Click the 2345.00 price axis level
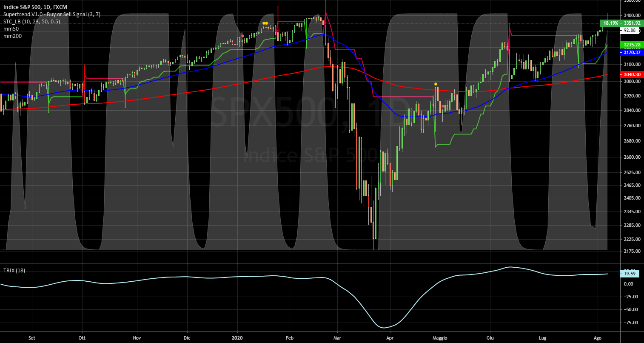This screenshot has width=644, height=343. click(632, 212)
